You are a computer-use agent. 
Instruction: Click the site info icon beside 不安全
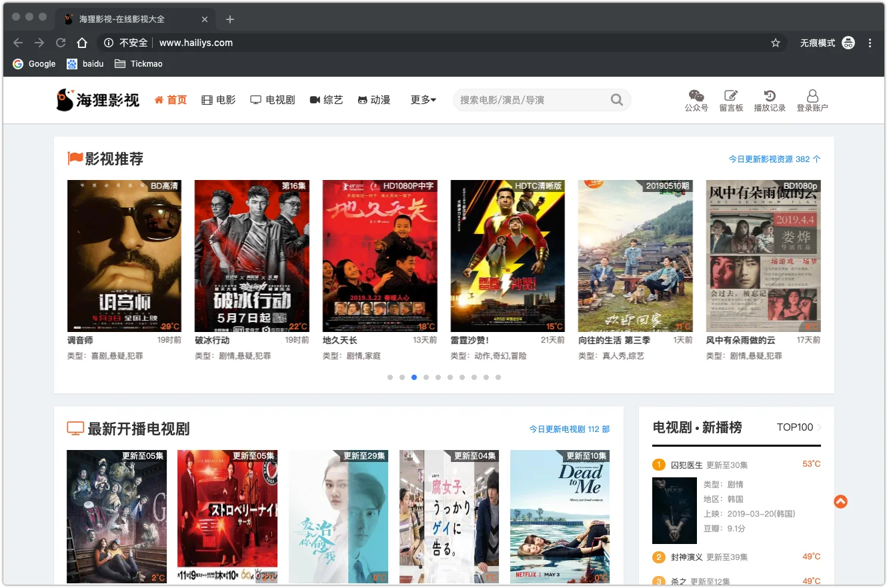click(109, 43)
